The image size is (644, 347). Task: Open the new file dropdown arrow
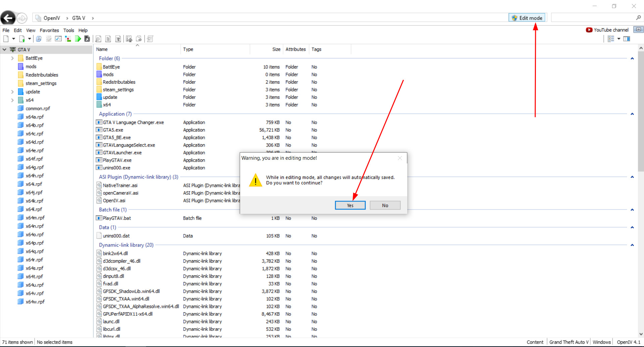click(14, 39)
